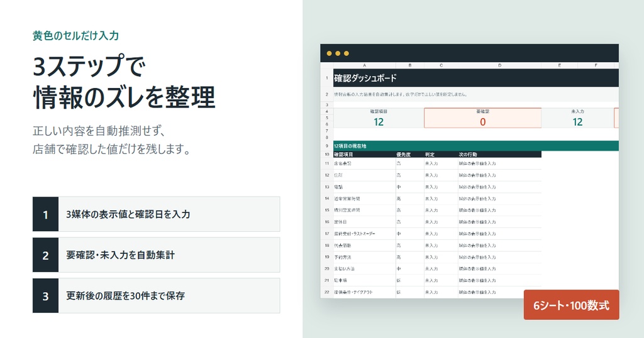Select column header C
644x338 pixels.
click(x=441, y=65)
